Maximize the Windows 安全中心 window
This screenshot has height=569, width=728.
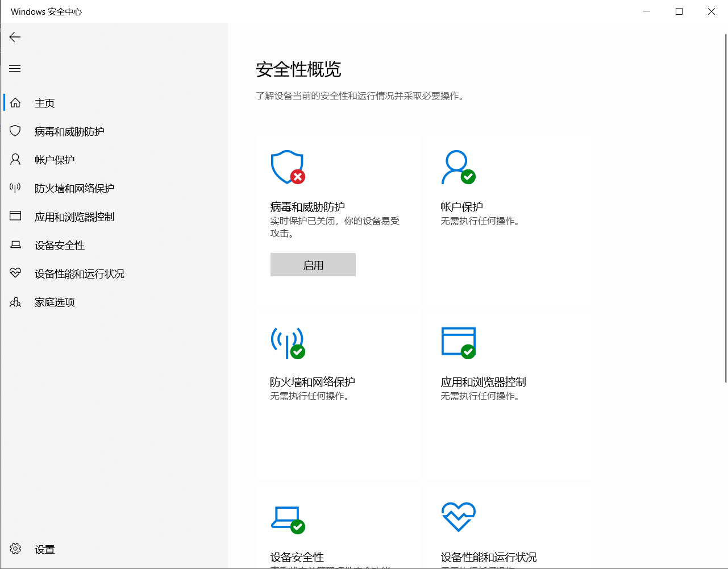point(679,11)
